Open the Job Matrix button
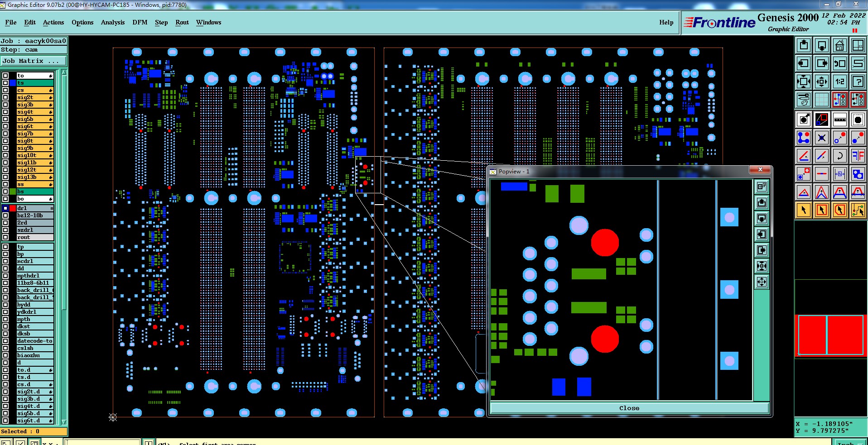 coord(34,61)
